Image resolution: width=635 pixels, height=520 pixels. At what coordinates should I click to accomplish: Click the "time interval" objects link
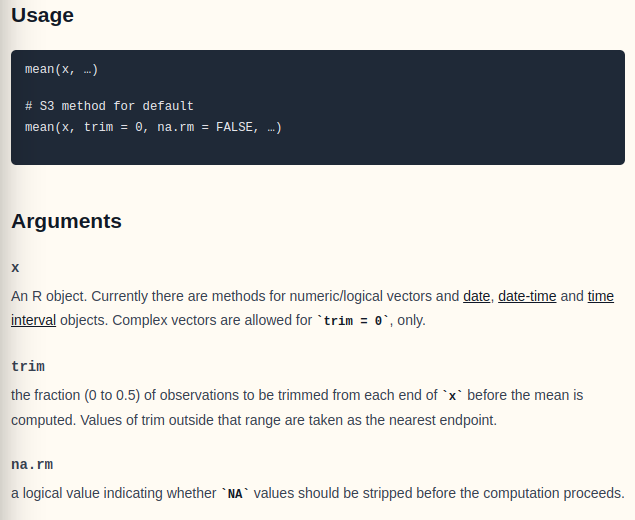click(x=600, y=297)
